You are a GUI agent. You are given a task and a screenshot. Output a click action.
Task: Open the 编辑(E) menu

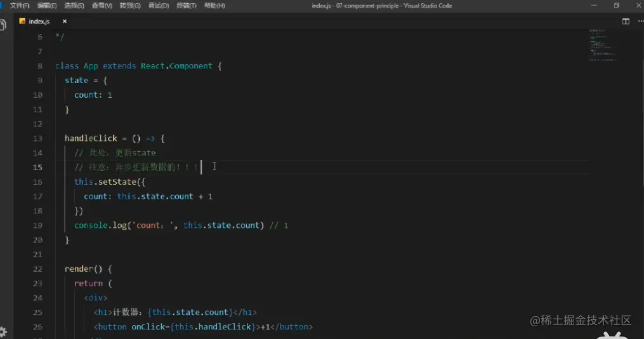tap(47, 6)
